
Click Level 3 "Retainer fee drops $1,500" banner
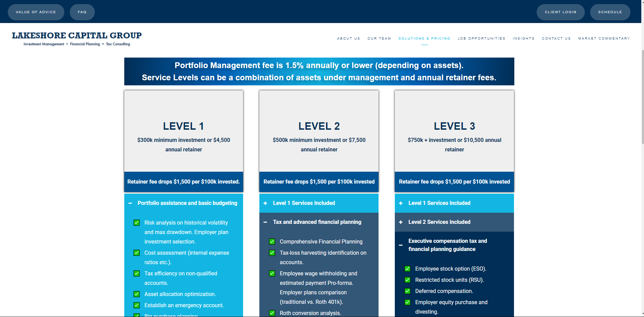tap(454, 182)
